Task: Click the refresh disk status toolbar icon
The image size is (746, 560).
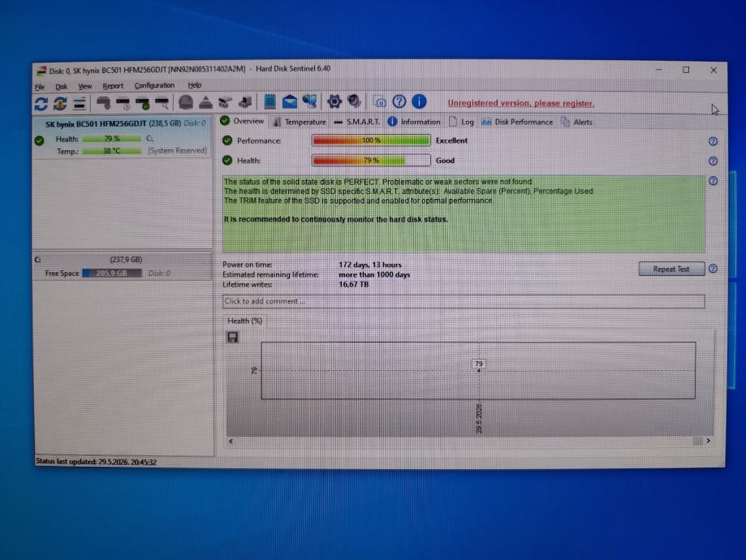Action: point(41,103)
